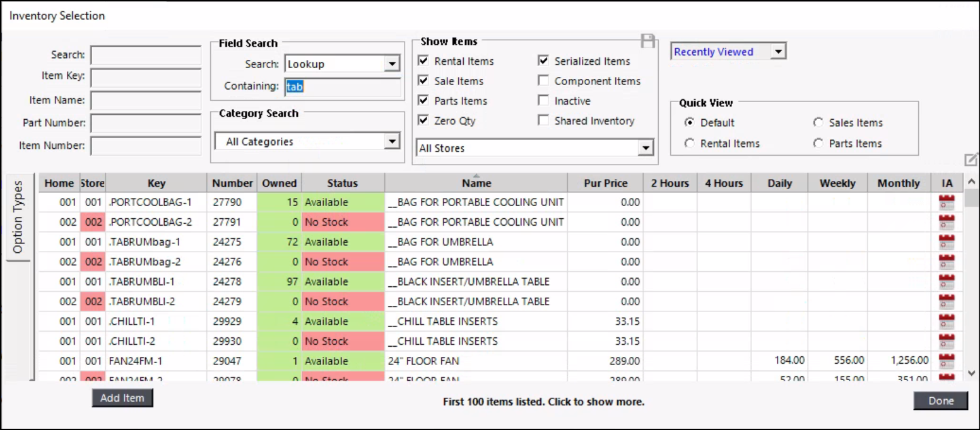
Task: Click the edit grid pencil icon
Action: 971,160
